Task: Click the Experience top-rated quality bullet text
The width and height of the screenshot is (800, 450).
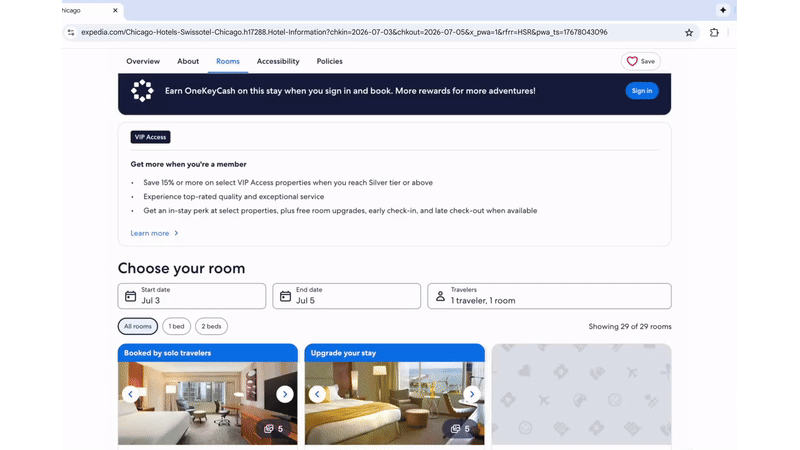Action: tap(234, 196)
